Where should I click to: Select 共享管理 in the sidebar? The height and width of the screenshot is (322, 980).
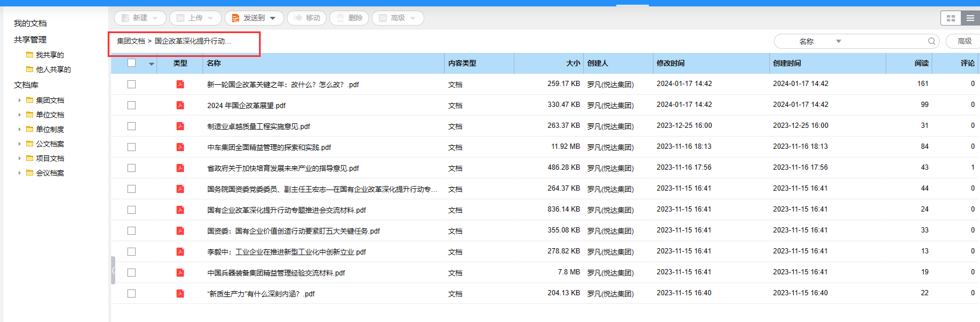coord(30,40)
